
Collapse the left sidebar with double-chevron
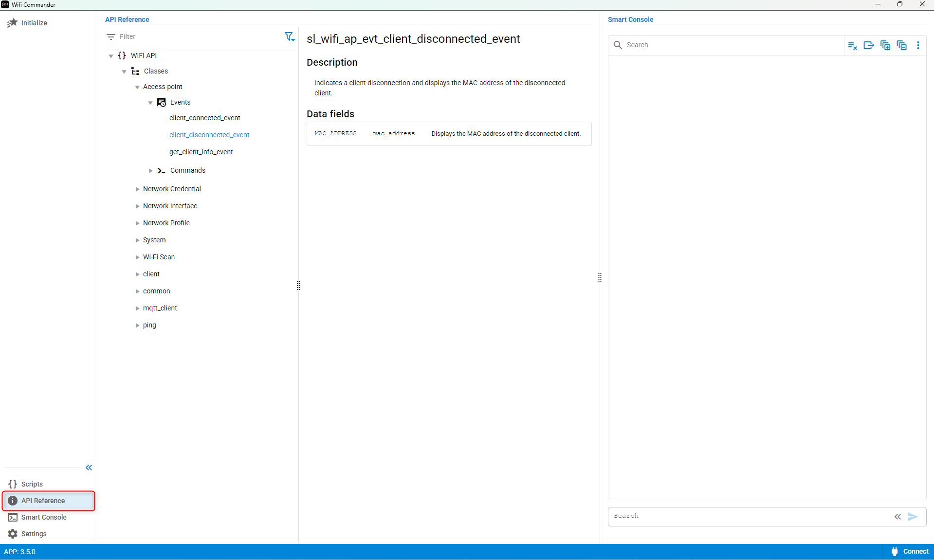[x=89, y=468]
